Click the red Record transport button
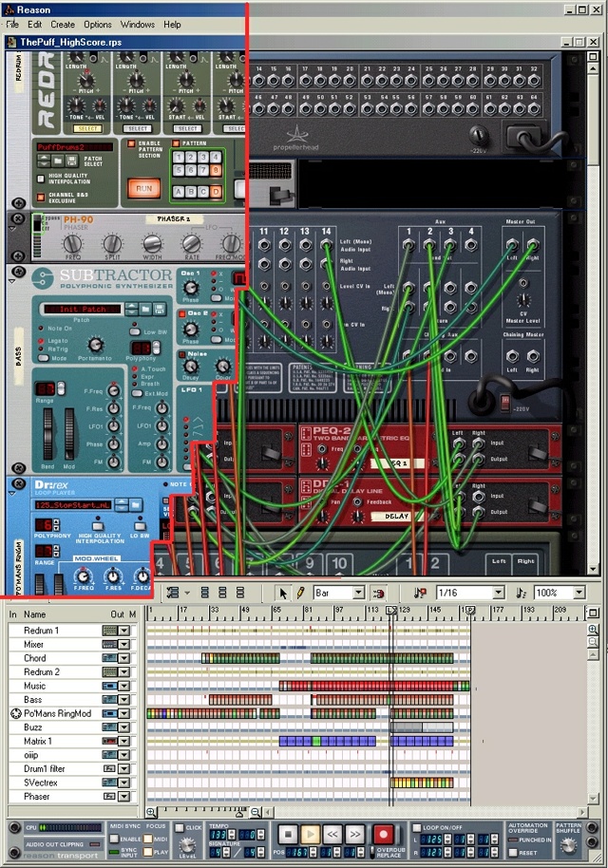The image size is (608, 868). coord(383,833)
